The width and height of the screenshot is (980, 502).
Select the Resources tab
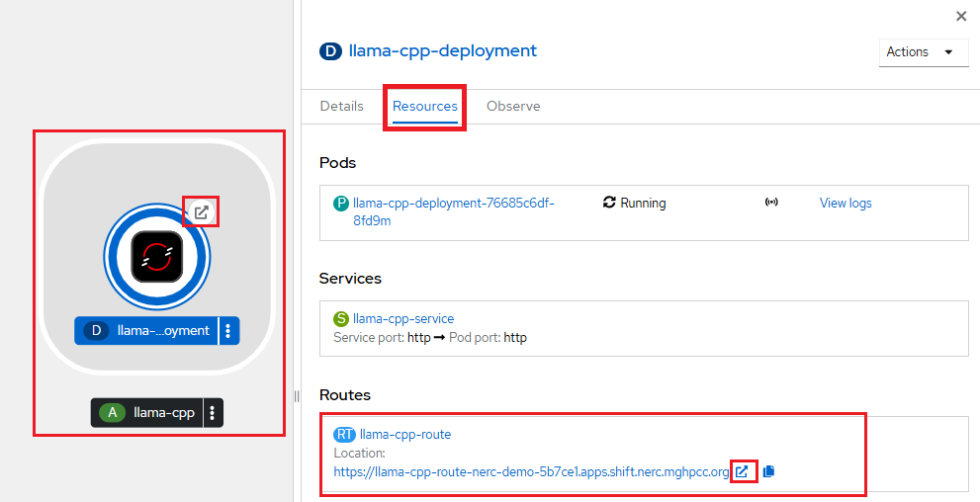pos(424,106)
